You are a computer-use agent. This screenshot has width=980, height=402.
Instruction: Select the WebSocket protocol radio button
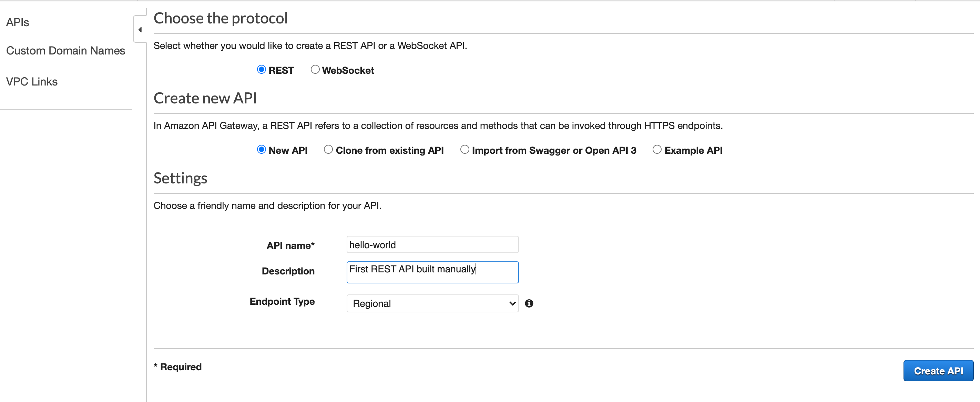[315, 70]
